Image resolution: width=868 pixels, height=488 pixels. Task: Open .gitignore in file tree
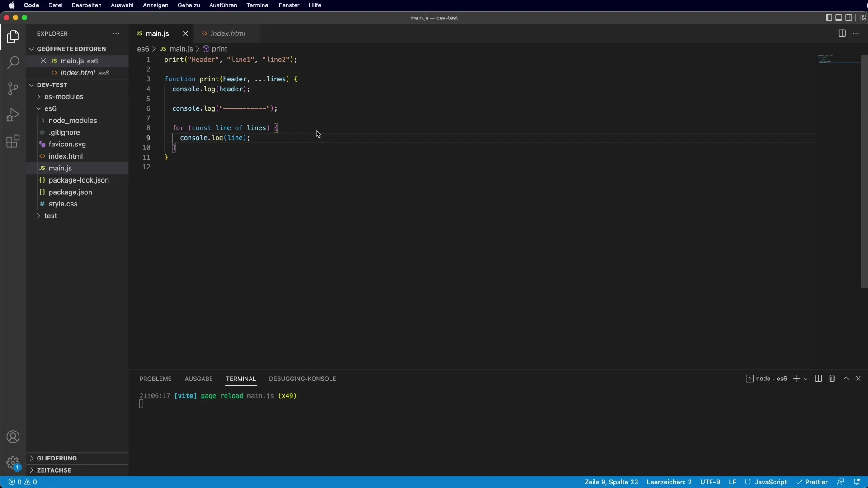click(x=77, y=132)
